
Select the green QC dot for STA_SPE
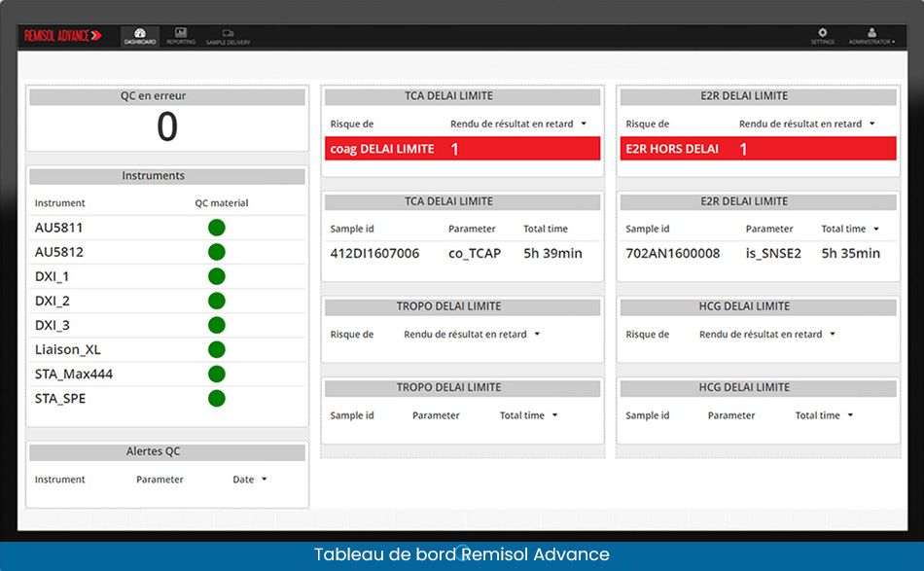217,399
